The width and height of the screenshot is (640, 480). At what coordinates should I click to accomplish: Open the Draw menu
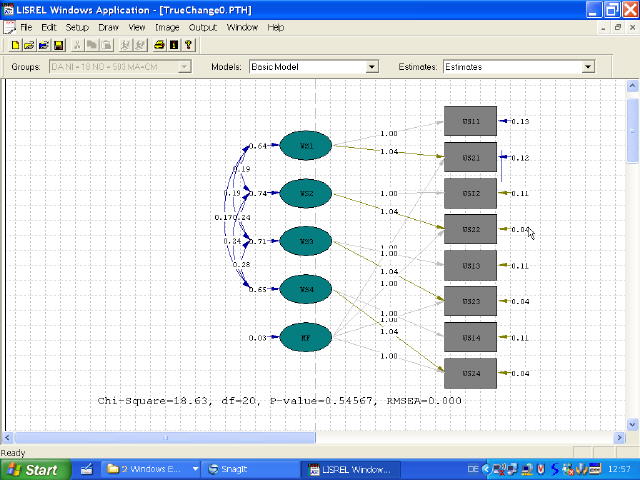[x=108, y=27]
